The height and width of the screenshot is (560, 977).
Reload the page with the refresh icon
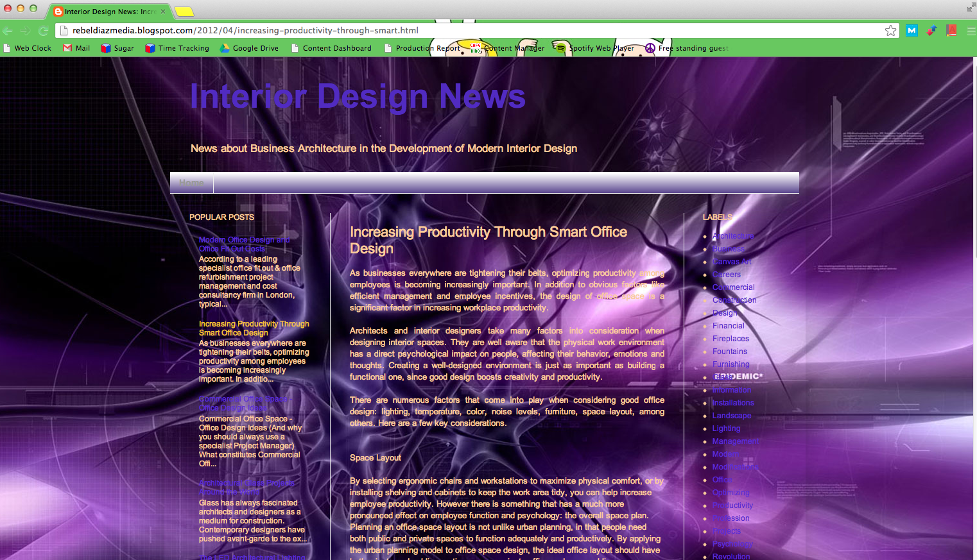pos(44,31)
